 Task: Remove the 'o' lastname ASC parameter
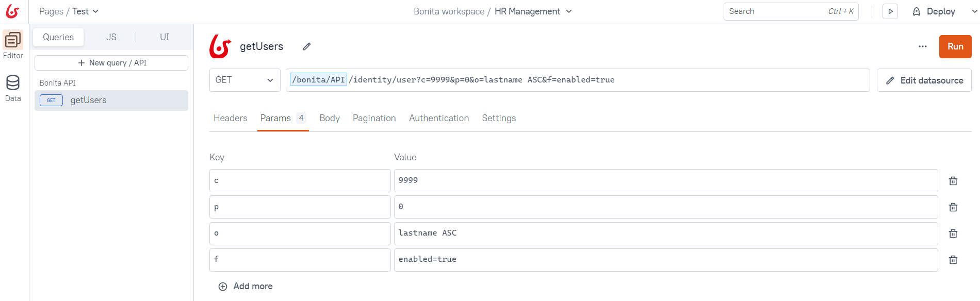[x=953, y=233]
